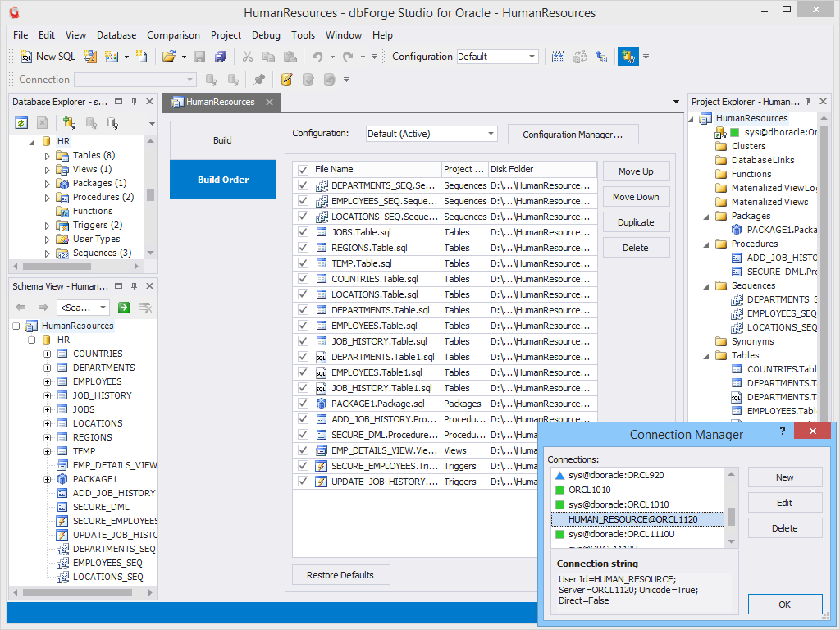Uncheck EMP_DETAILS_VIEW.View checkbox
The height and width of the screenshot is (630, 840).
click(x=303, y=450)
